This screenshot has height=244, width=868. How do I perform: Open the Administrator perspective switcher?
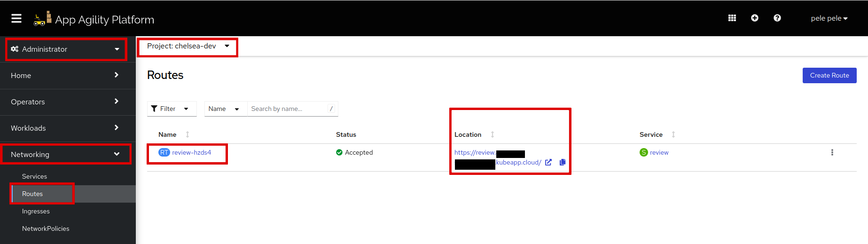(x=66, y=49)
